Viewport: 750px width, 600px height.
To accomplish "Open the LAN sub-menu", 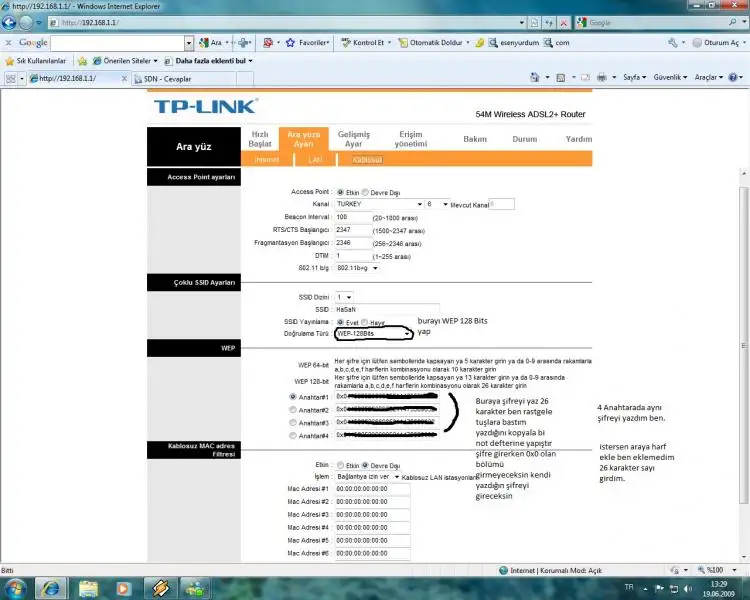I will point(315,159).
